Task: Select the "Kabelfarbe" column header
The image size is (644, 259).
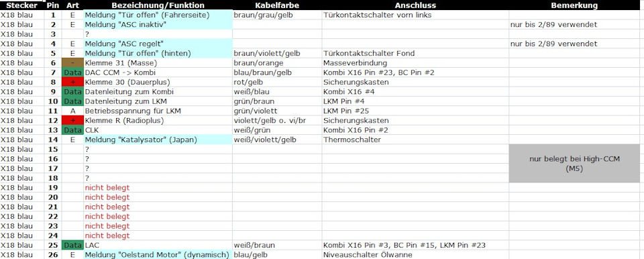Action: coord(277,5)
